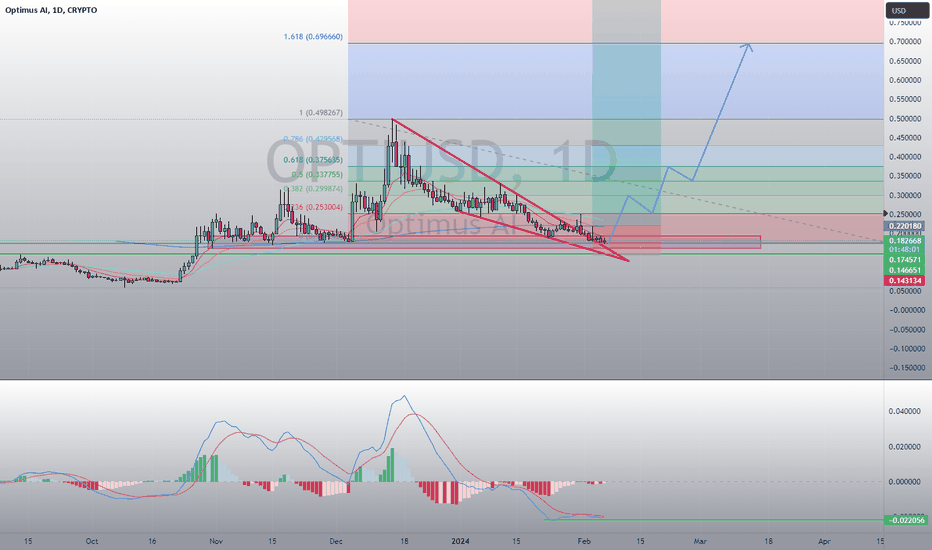Click the grey 0.220180 price tag
Screen dimensions: 932x550
click(x=905, y=226)
